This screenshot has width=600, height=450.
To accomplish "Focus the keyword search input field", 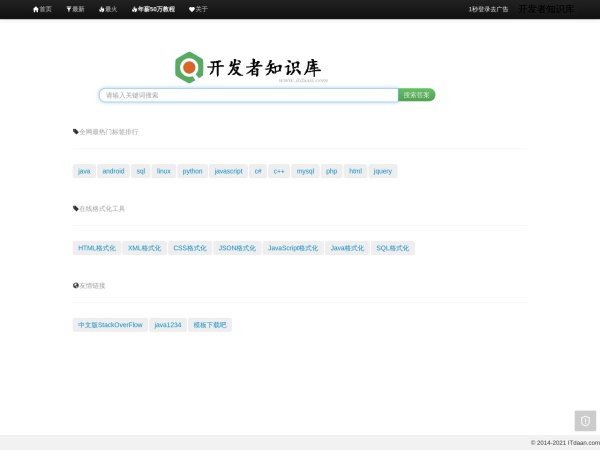I will (248, 95).
